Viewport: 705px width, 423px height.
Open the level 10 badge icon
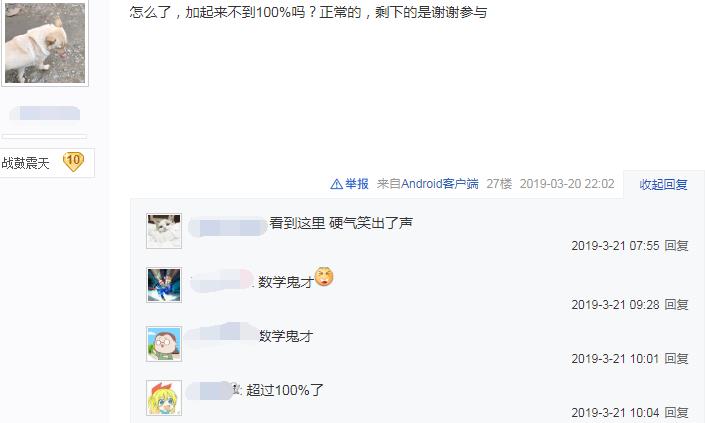(73, 162)
